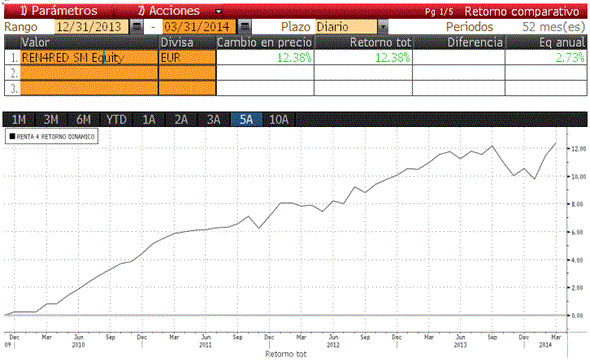Select the 1A period tab
The width and height of the screenshot is (590, 363).
[149, 120]
